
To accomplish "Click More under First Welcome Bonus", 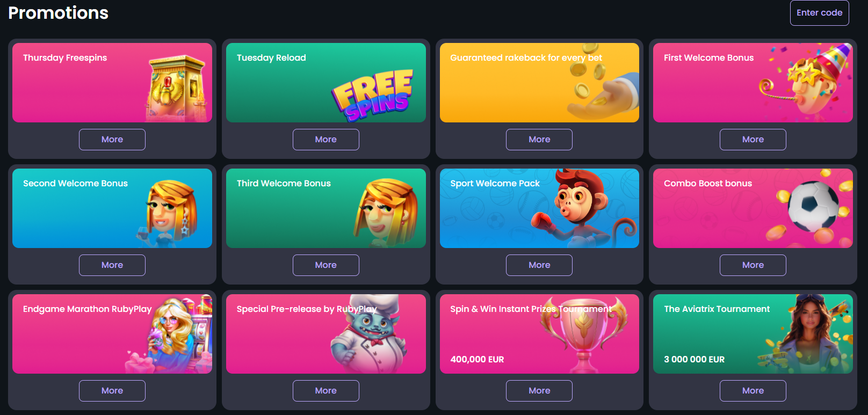I will (753, 140).
